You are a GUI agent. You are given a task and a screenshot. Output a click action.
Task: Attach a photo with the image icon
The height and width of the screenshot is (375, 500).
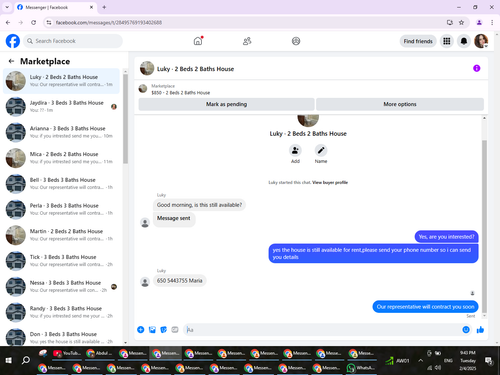pyautogui.click(x=152, y=330)
